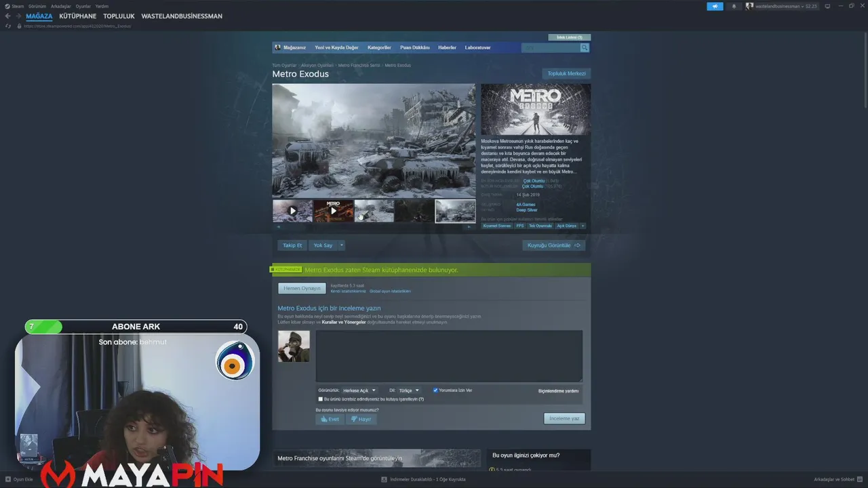Open the 4A Games developer link
Viewport: 868px width, 488px height.
pos(526,205)
